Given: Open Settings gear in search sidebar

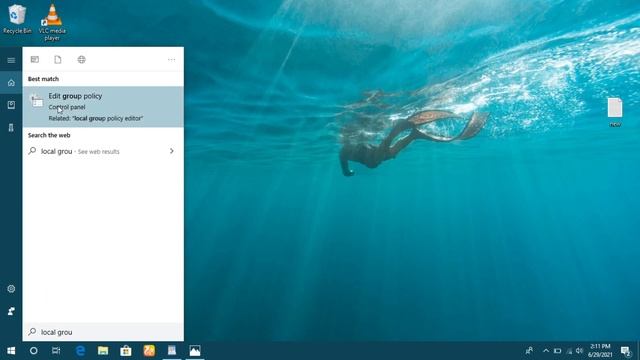Looking at the screenshot, I should (x=11, y=289).
